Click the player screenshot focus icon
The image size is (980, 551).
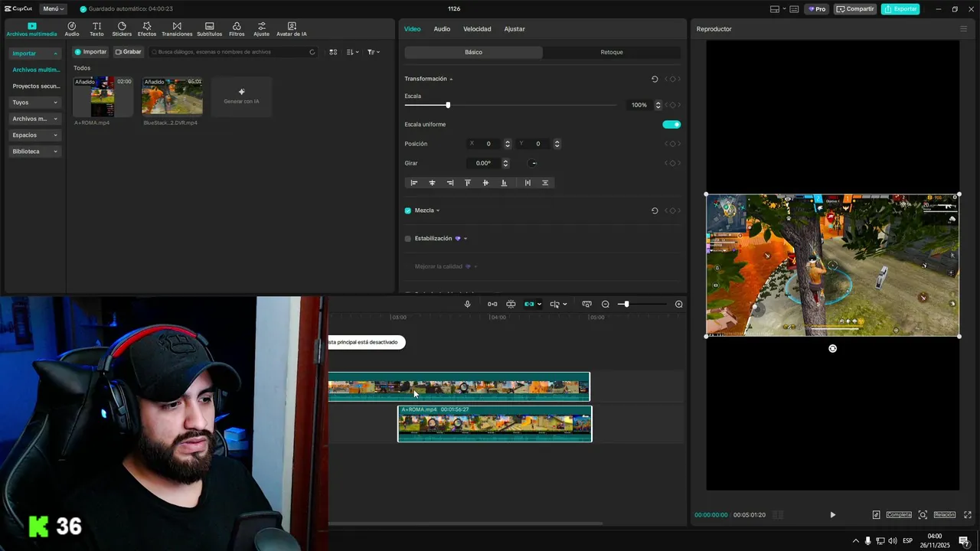(x=923, y=515)
